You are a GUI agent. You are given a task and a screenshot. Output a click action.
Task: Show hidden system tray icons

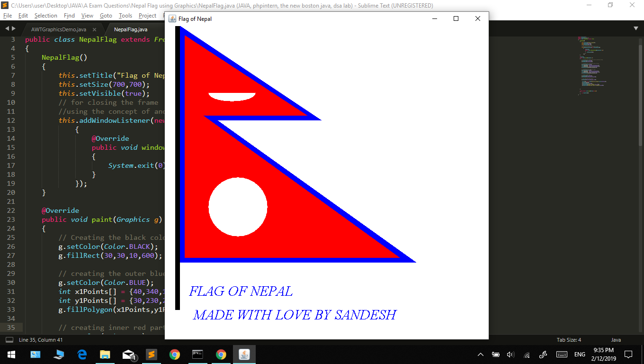coord(481,354)
